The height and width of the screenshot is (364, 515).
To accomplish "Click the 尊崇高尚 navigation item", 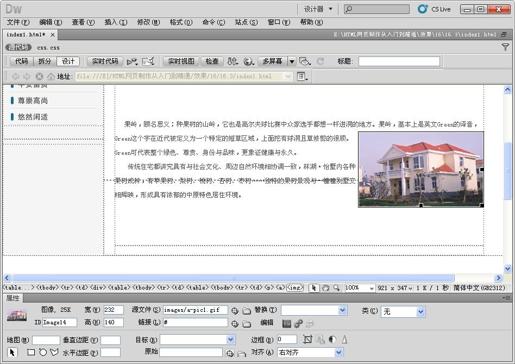I will [x=33, y=101].
